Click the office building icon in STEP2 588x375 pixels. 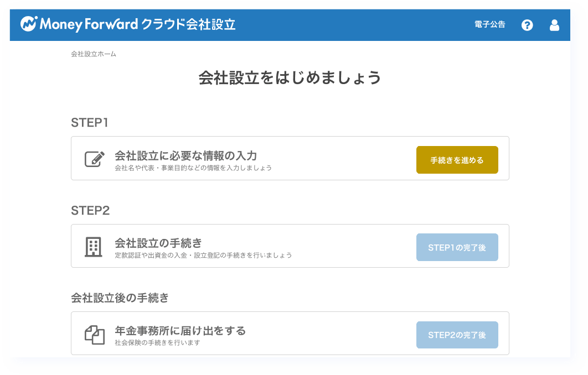pyautogui.click(x=93, y=247)
